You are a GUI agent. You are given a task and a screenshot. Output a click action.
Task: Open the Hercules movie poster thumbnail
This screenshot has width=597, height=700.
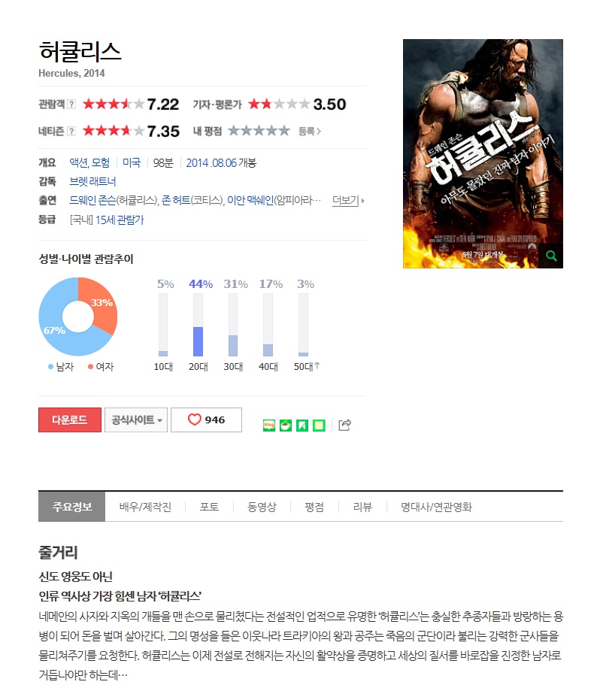pos(483,153)
